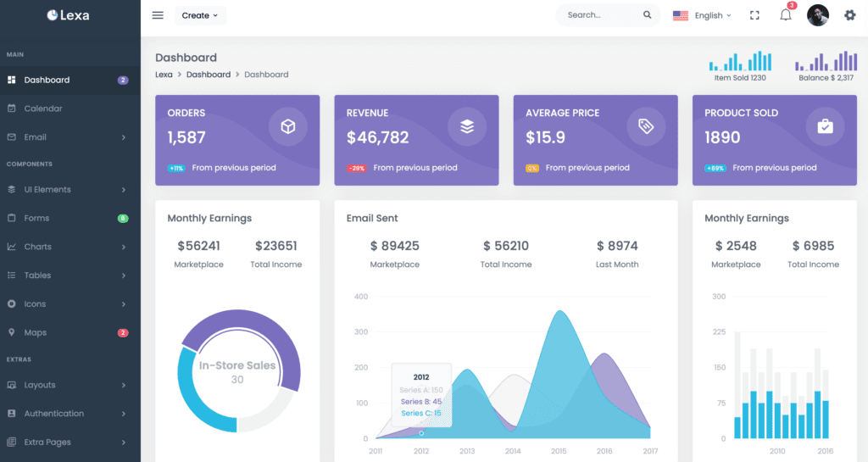Click the Icons circle icon in sidebar
Image resolution: width=868 pixels, height=462 pixels.
point(11,303)
